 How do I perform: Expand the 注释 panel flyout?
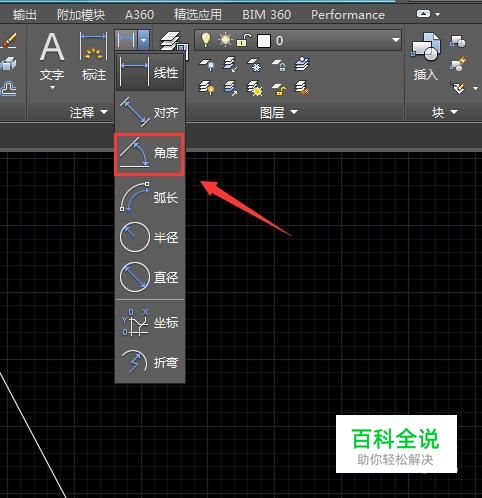pos(89,112)
